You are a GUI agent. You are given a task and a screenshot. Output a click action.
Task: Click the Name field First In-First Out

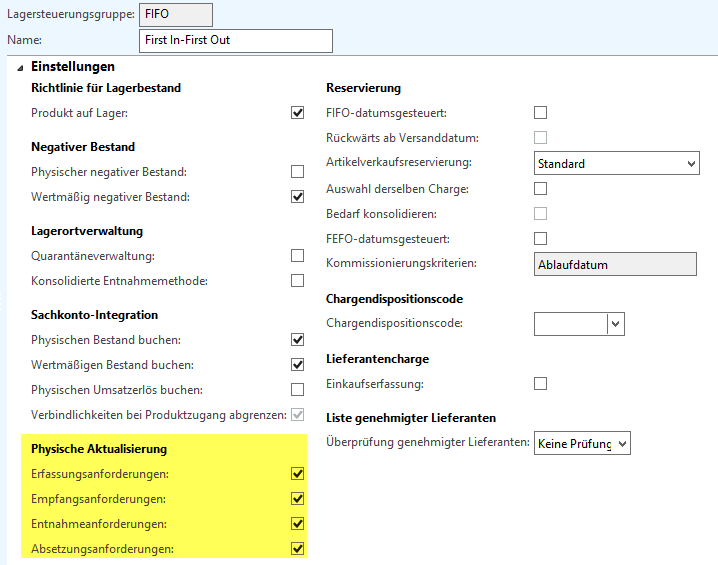pos(236,40)
